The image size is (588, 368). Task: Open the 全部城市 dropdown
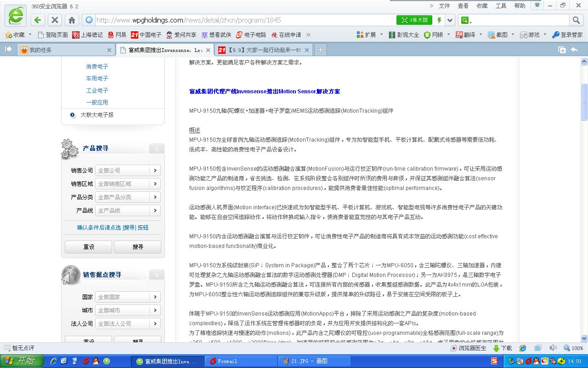tap(128, 310)
